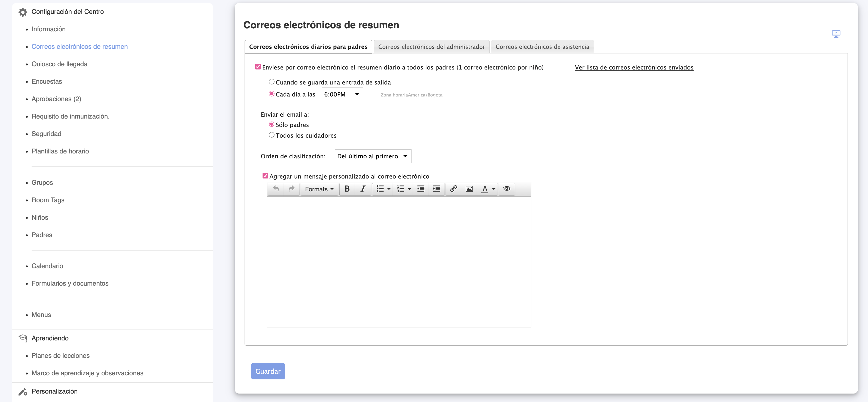Click the insert link icon
This screenshot has height=402, width=868.
pyautogui.click(x=453, y=189)
